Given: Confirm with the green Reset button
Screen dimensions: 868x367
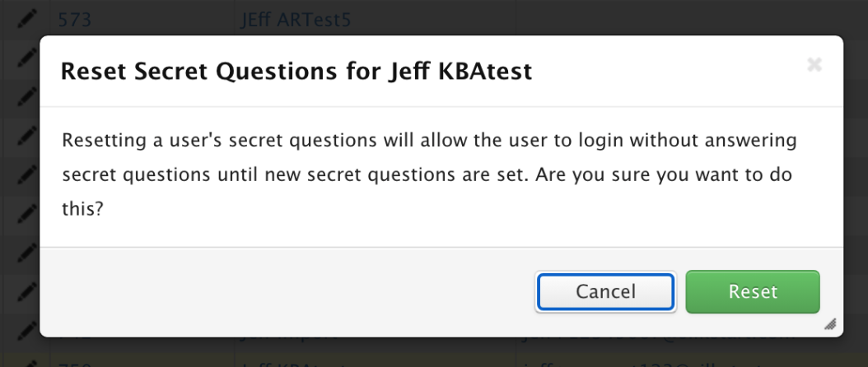Looking at the screenshot, I should pos(753,292).
